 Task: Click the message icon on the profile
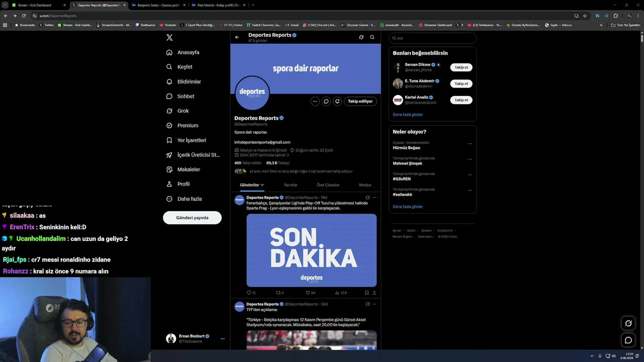[326, 101]
